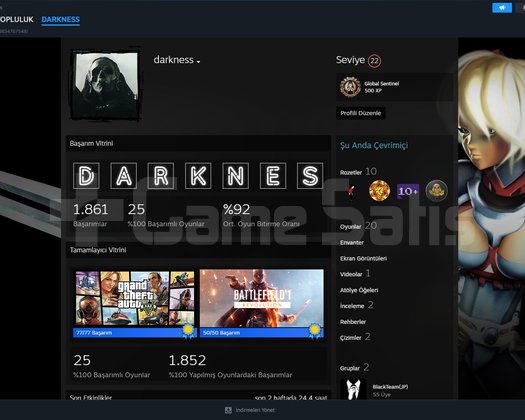Select the letter E achievement icon
Image resolution: width=525 pixels, height=420 pixels.
273,176
